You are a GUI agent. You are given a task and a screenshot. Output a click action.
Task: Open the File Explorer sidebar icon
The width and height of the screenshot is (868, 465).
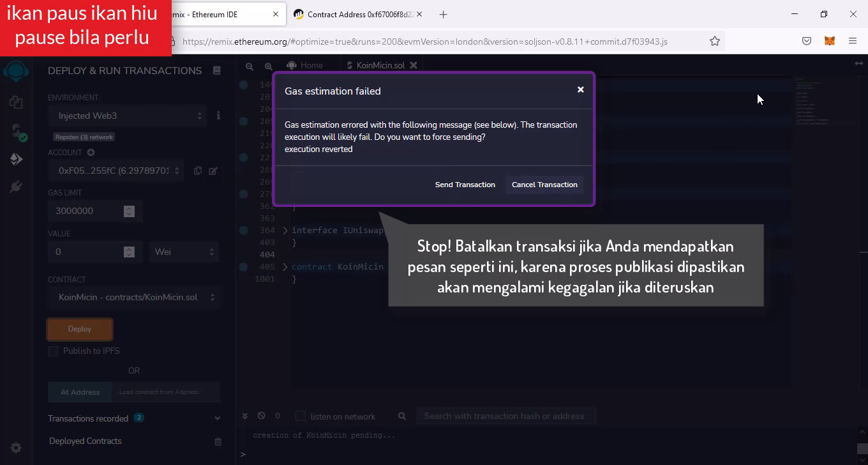tap(16, 102)
